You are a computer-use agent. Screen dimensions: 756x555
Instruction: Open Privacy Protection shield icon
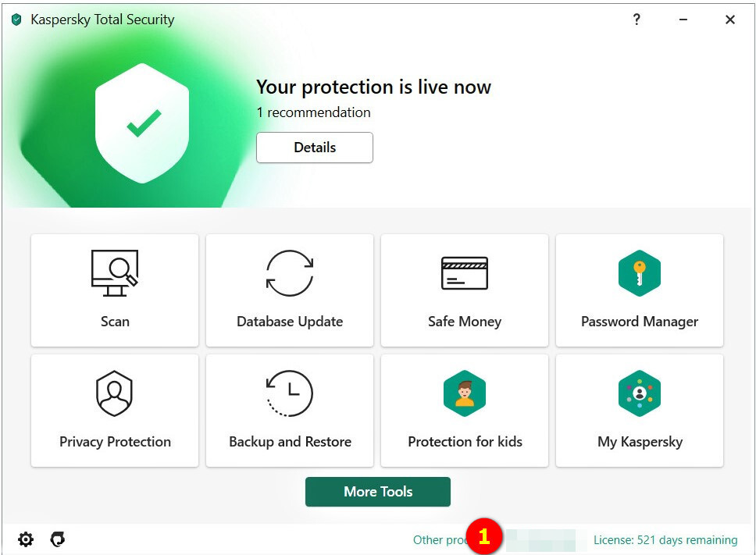[114, 393]
